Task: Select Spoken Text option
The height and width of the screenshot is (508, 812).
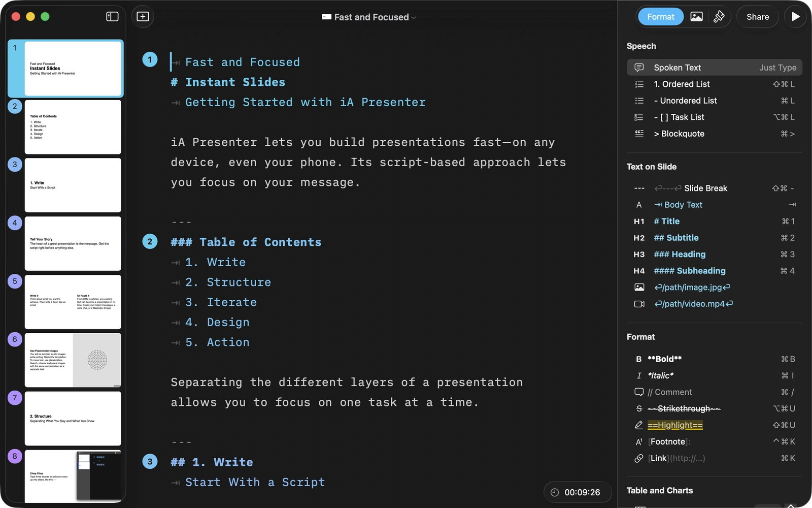Action: click(x=715, y=68)
